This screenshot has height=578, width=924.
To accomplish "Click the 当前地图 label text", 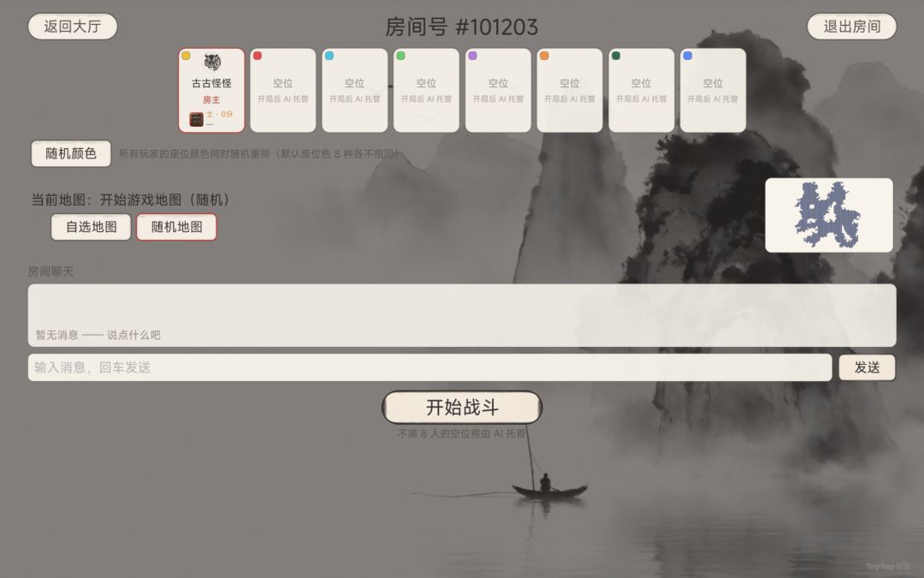I will coord(130,200).
